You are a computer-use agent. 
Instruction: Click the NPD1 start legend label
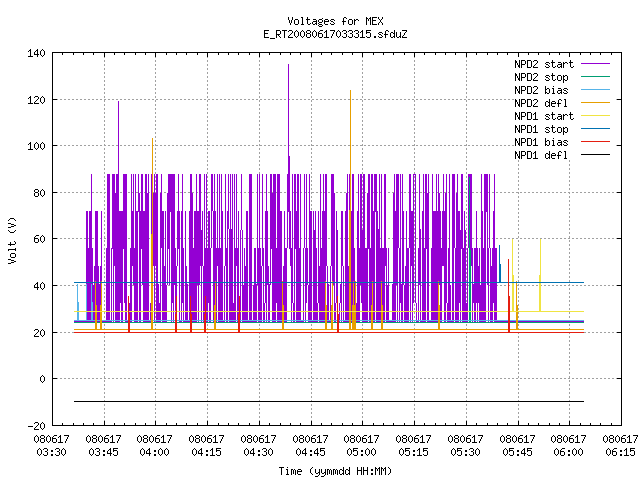click(544, 116)
